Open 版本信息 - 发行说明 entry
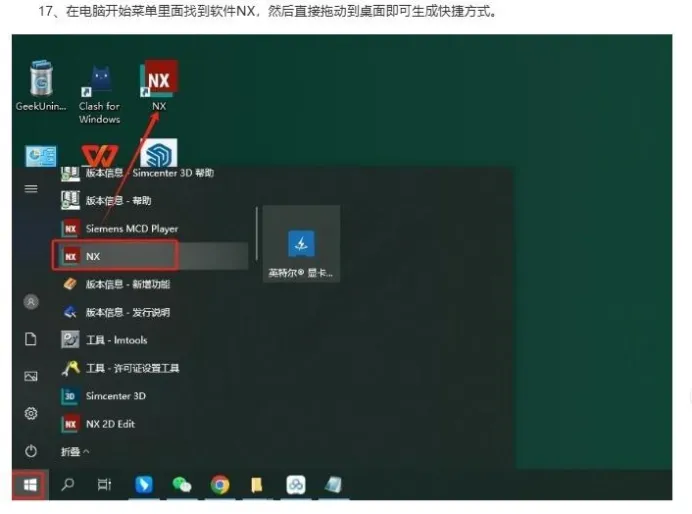Screen dimensions: 692x514 pos(116,312)
